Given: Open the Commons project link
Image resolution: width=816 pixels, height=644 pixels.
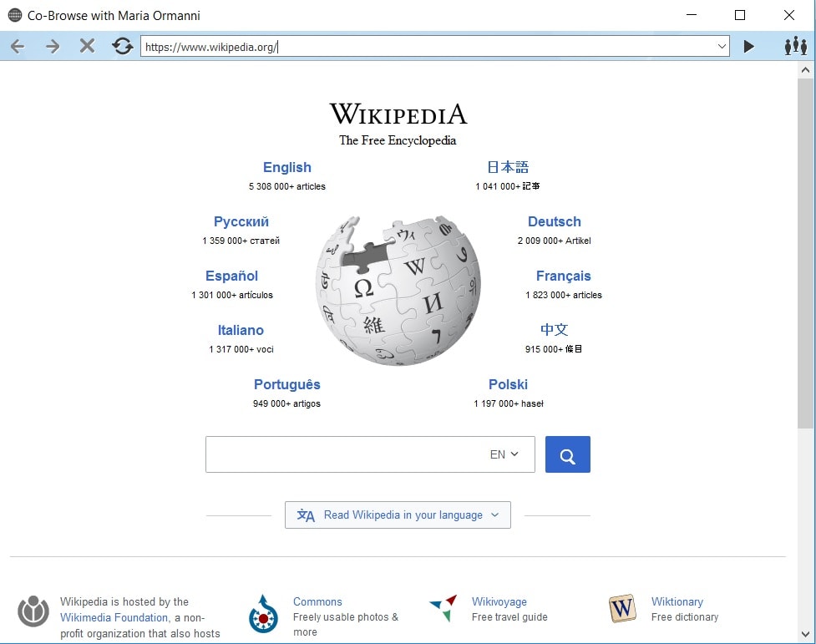Looking at the screenshot, I should pos(317,601).
